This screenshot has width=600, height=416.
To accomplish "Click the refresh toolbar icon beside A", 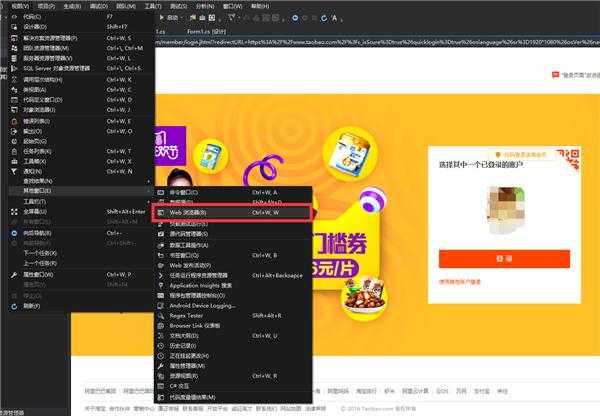I will 324,18.
